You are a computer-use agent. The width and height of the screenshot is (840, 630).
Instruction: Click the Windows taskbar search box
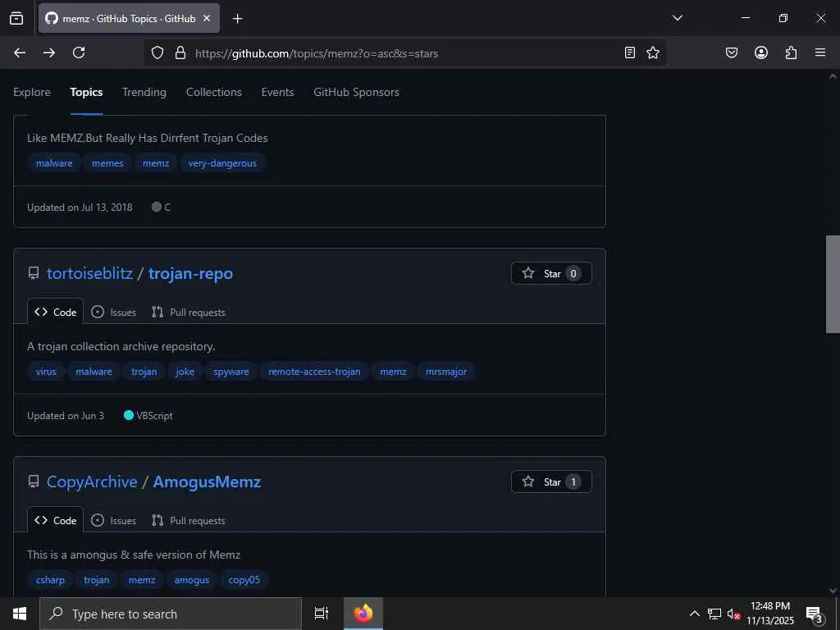[x=171, y=614]
